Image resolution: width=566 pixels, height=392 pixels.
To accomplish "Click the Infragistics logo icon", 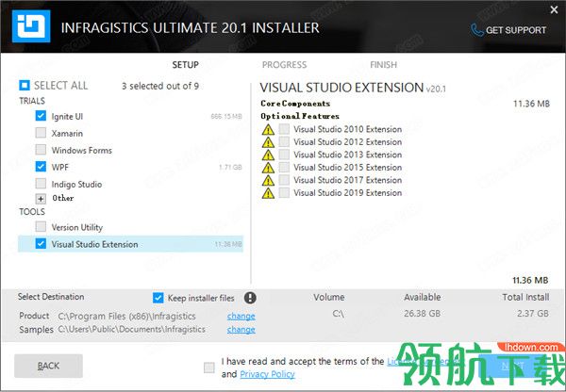I will [31, 26].
